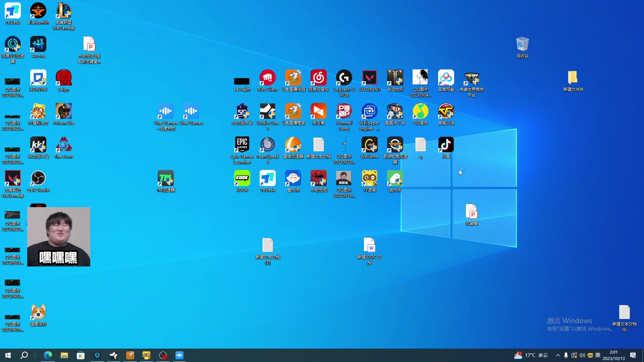Open the 向日葵 remote shortcut
Viewport: 644px width, 362px height.
pyautogui.click(x=319, y=114)
